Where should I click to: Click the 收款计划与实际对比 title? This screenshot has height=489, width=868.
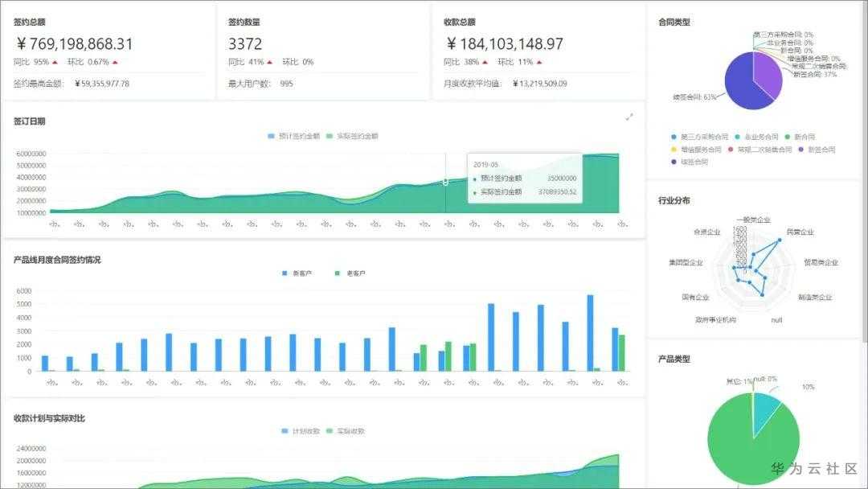49,418
